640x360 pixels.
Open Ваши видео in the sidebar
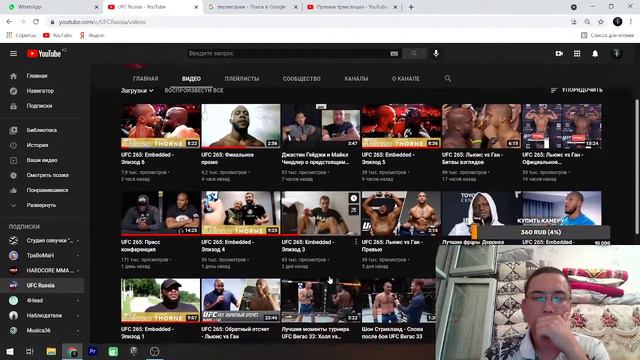coord(43,160)
